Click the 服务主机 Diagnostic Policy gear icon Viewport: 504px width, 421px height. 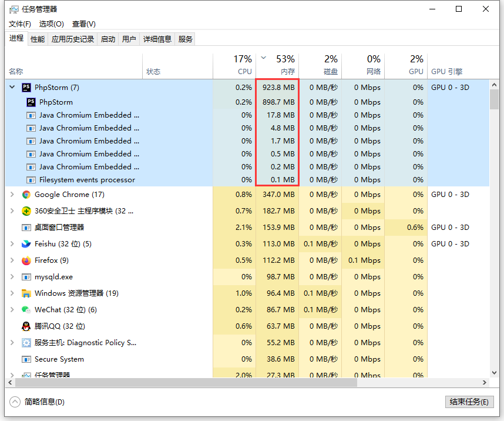[x=26, y=342]
